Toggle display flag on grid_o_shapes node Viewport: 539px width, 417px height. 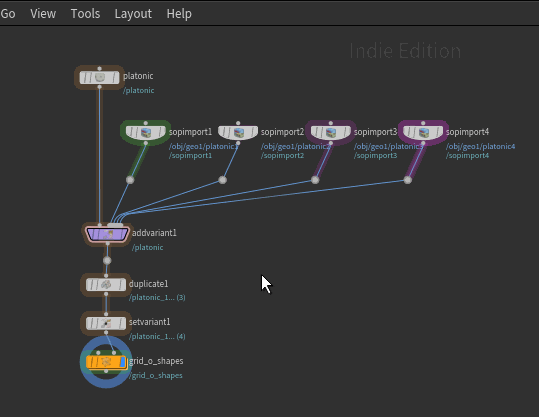123,362
